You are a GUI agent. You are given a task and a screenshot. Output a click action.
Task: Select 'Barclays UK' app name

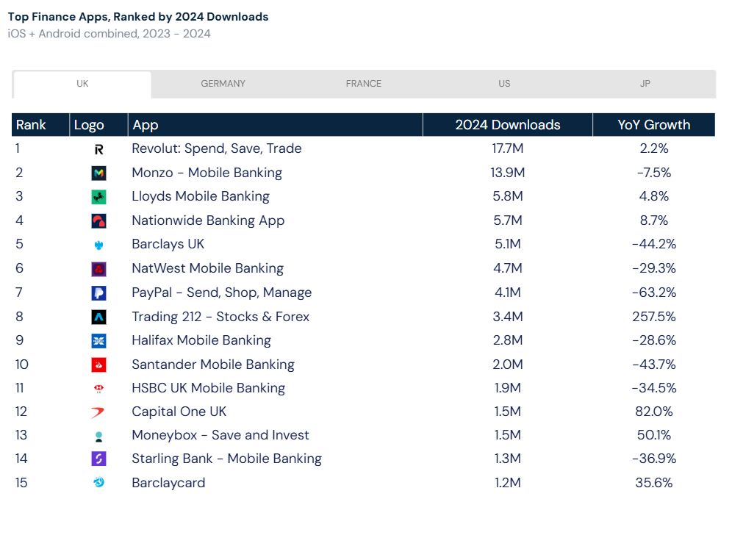click(168, 244)
